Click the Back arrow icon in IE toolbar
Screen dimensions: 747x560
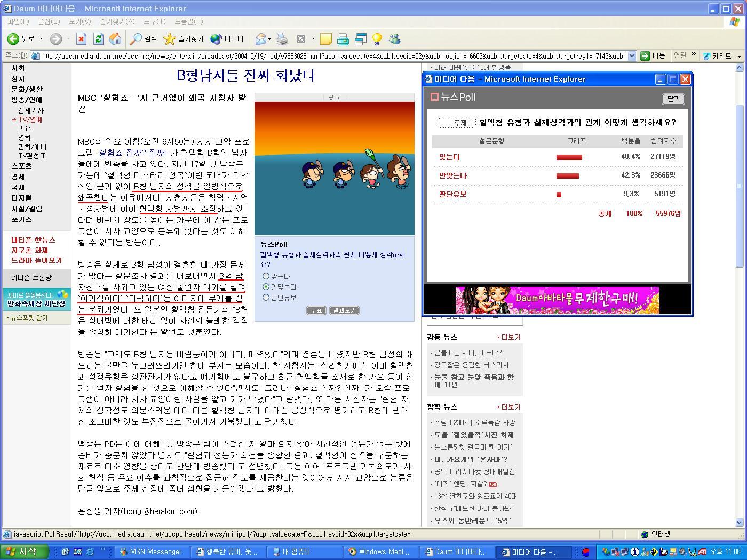click(x=13, y=38)
